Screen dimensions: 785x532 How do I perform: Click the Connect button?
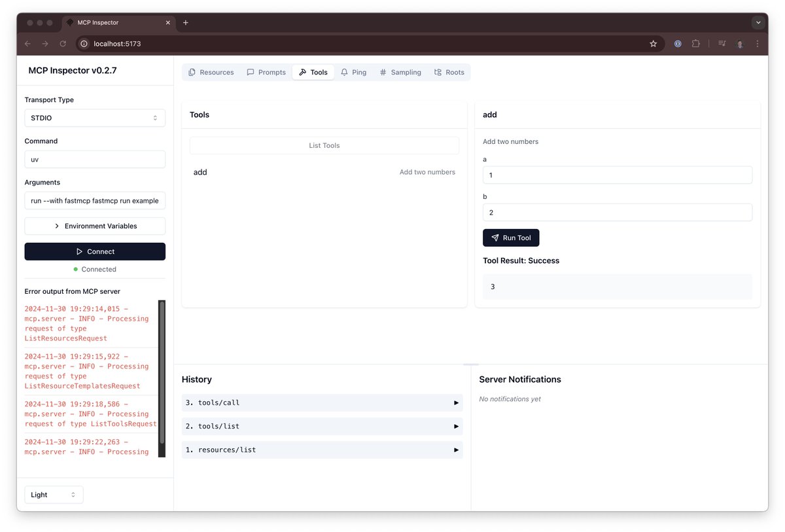[x=95, y=251]
